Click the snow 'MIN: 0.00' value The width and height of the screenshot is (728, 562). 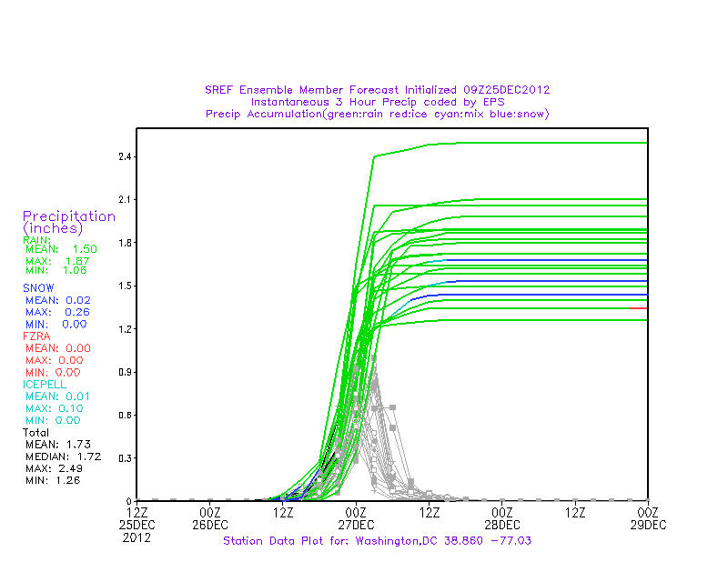tap(56, 324)
